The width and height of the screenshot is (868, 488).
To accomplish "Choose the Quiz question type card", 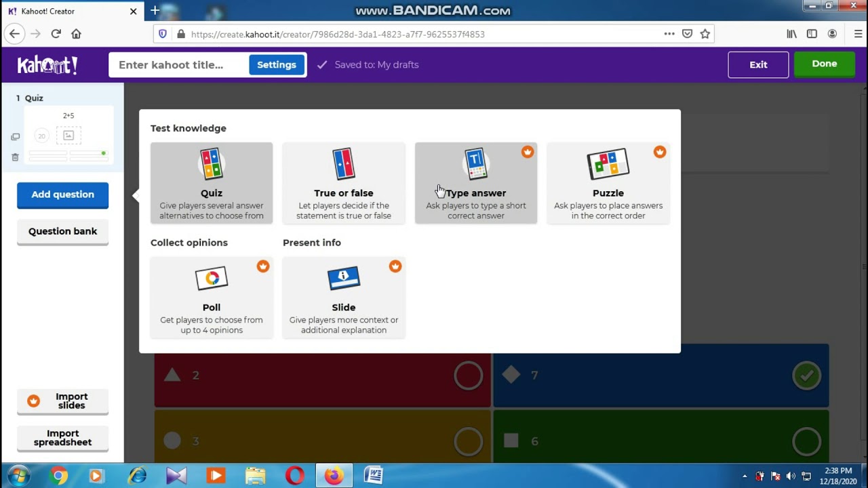I will 212,183.
